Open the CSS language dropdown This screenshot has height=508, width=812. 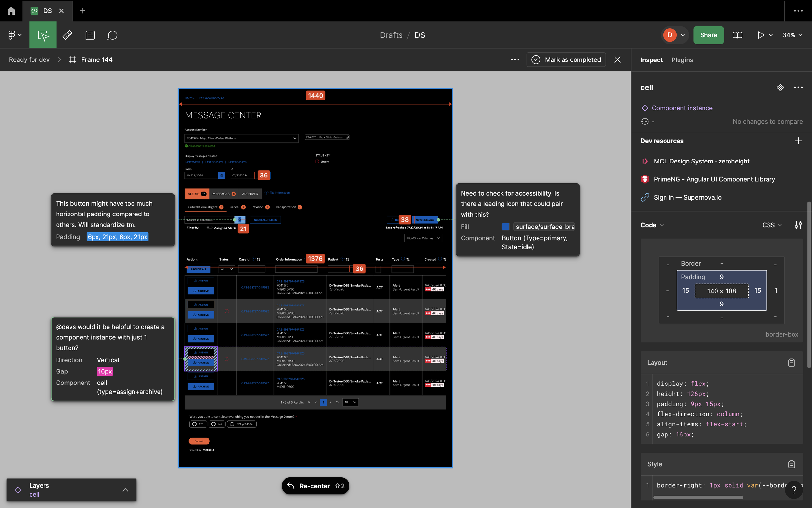coord(771,225)
